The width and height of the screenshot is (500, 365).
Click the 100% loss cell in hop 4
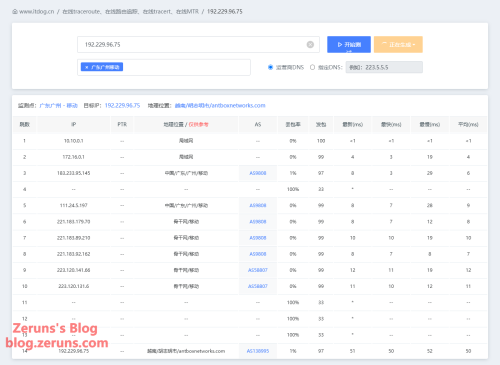tap(293, 189)
